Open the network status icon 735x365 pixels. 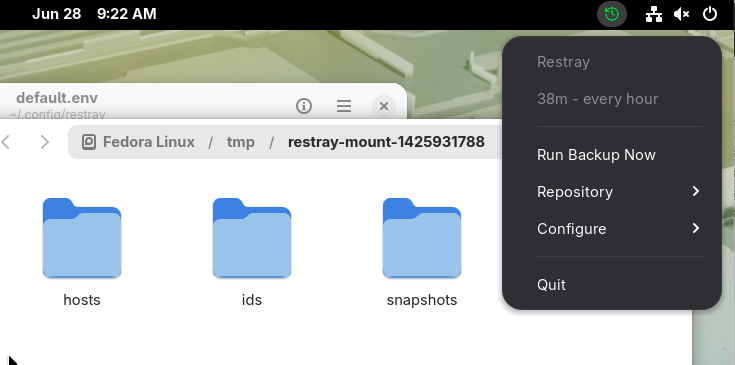click(x=653, y=14)
